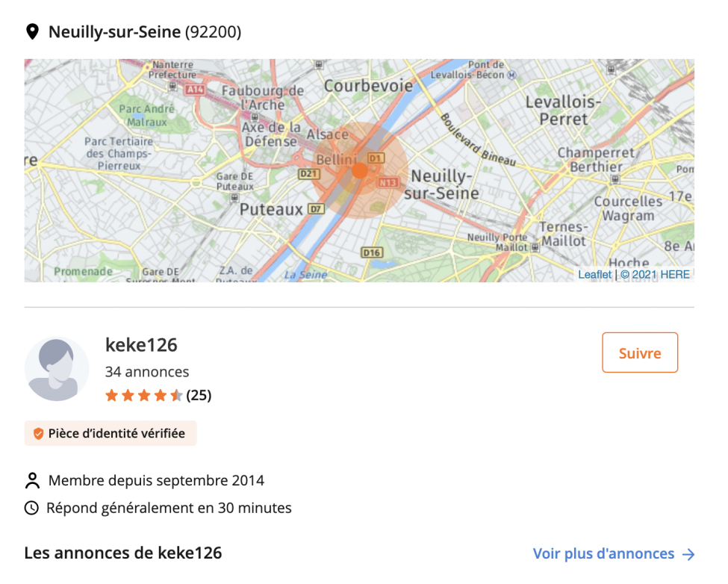
Task: Click the 34 annonces text
Action: pos(146,372)
